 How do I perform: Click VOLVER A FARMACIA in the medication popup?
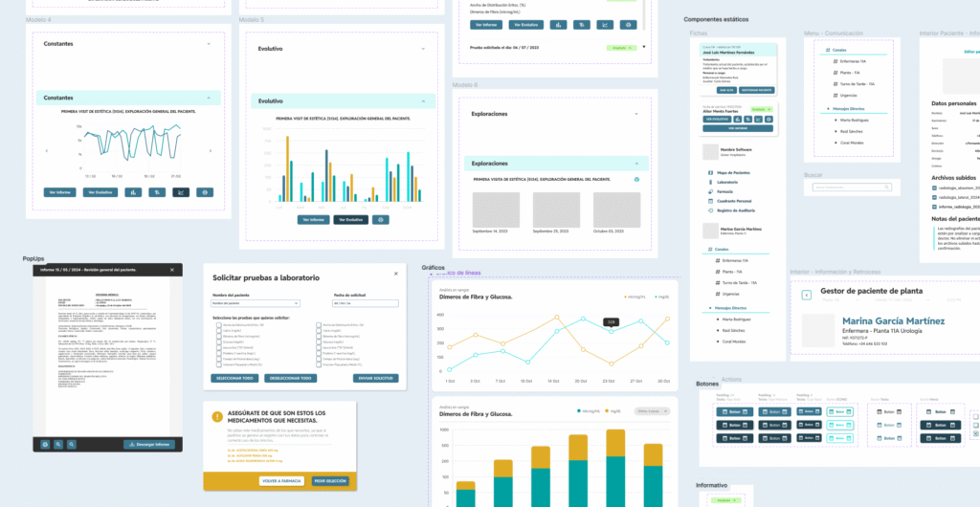click(282, 481)
